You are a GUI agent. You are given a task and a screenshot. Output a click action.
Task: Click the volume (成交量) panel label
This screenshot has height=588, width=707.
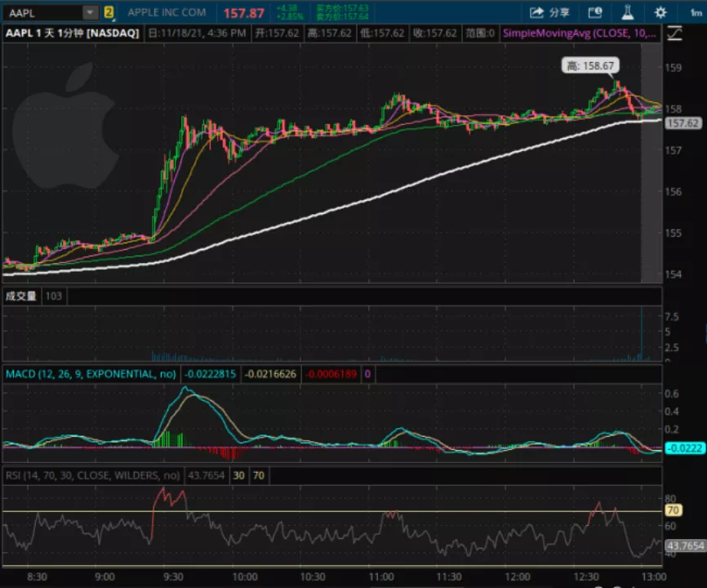[x=21, y=296]
